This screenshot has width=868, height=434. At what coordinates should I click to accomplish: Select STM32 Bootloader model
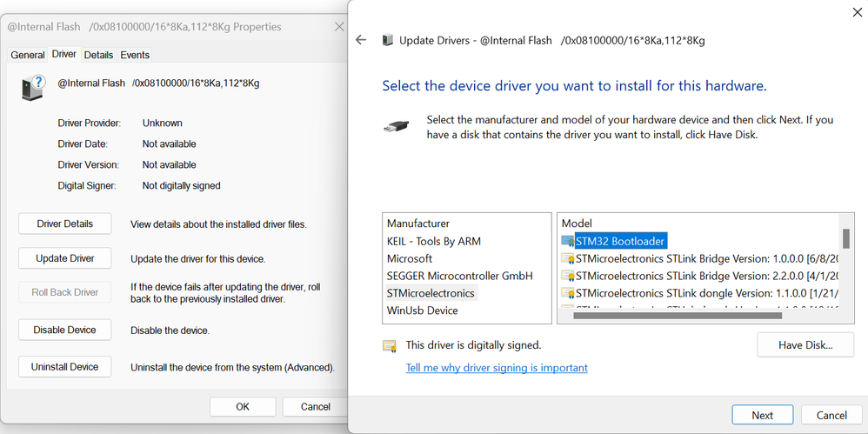[x=619, y=241]
